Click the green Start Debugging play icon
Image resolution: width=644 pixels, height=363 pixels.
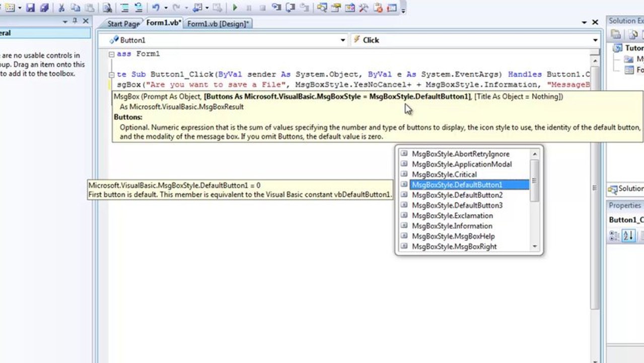click(235, 8)
